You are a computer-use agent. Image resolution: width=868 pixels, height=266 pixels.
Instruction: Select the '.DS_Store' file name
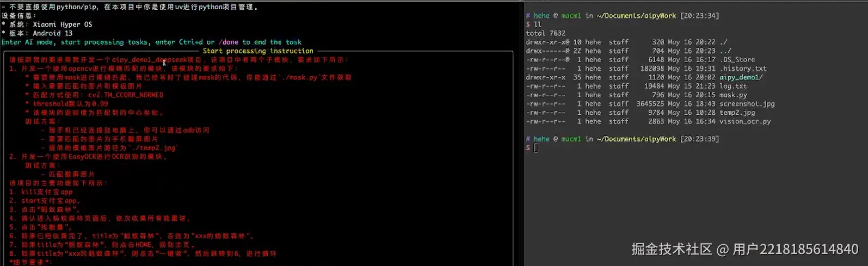coord(737,60)
